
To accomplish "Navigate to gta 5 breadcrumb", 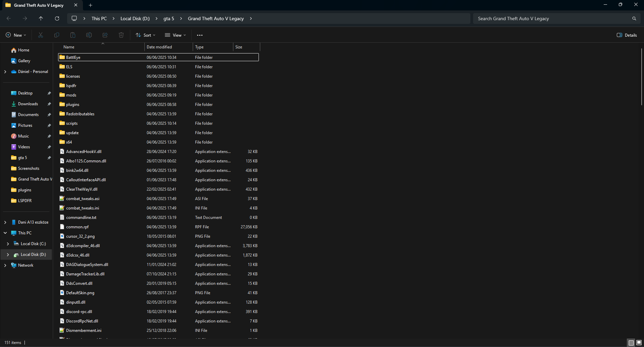I will [169, 18].
